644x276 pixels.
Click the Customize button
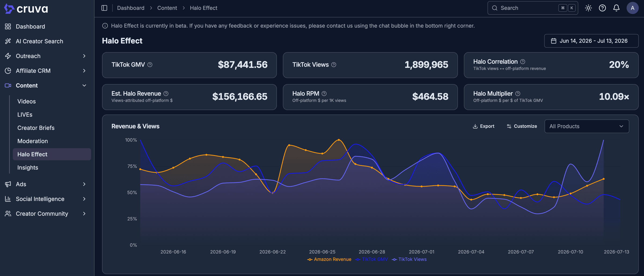(x=522, y=126)
